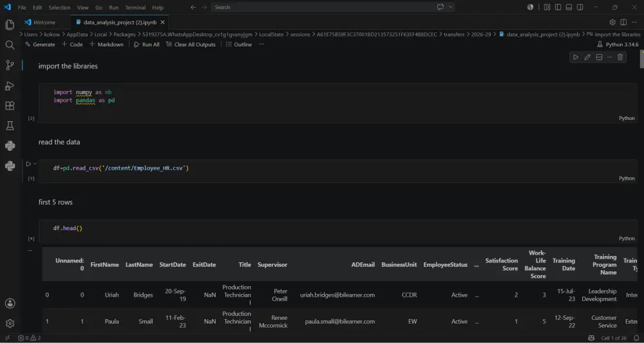Viewport: 644px width, 343px height.
Task: Expand the LocalState breadcrumb
Action: pyautogui.click(x=271, y=35)
